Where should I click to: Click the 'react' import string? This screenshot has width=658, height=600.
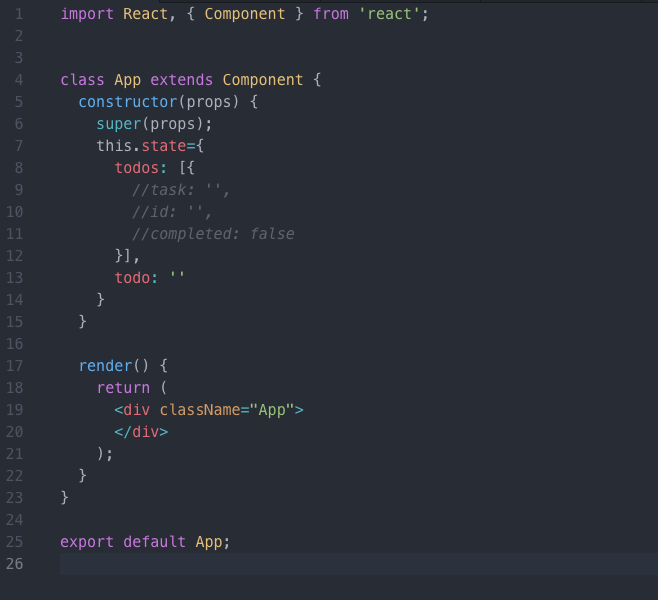389,14
